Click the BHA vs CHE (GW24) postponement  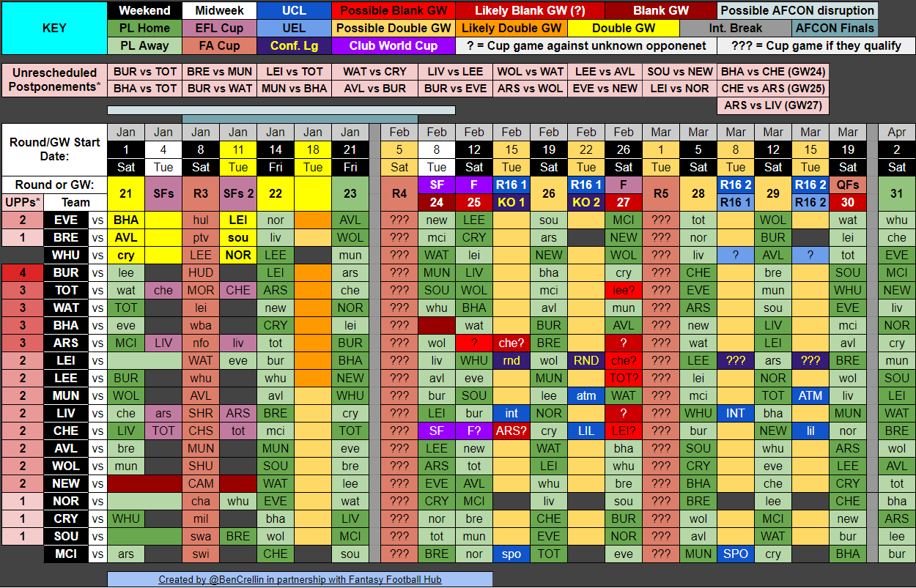(x=772, y=72)
